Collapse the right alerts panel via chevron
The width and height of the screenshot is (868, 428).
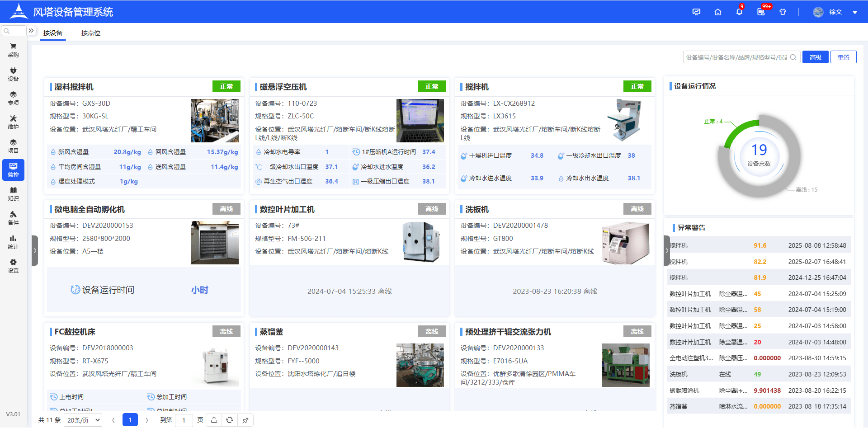tap(667, 250)
